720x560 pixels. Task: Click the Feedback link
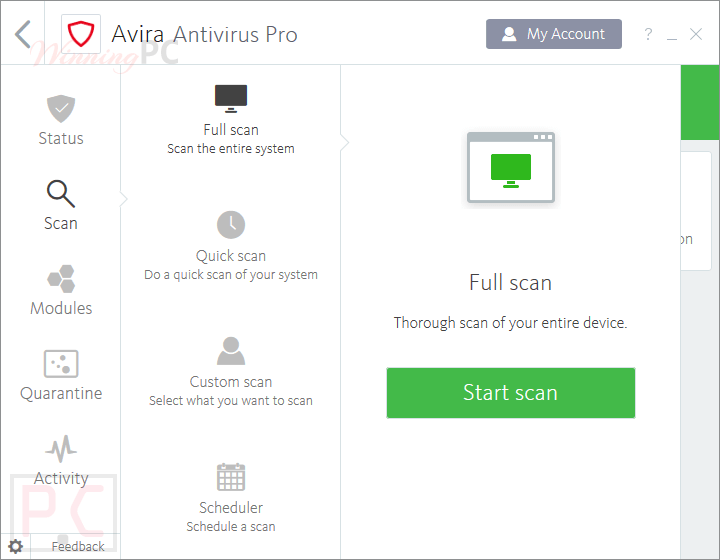(x=78, y=546)
